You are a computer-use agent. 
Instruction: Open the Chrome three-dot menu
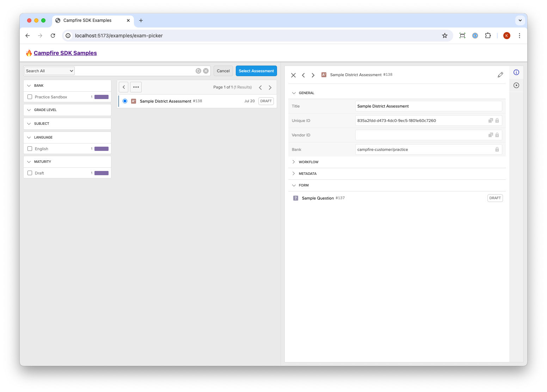point(520,36)
